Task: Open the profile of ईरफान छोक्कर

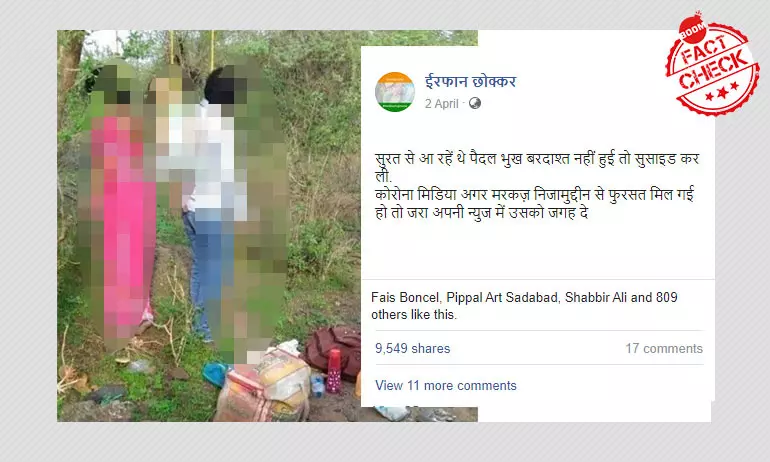Action: tap(470, 81)
